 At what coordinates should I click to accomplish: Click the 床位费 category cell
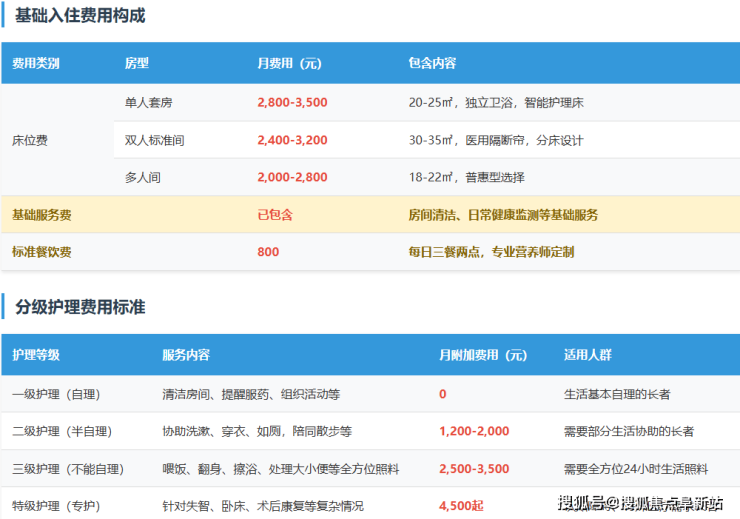(29, 140)
